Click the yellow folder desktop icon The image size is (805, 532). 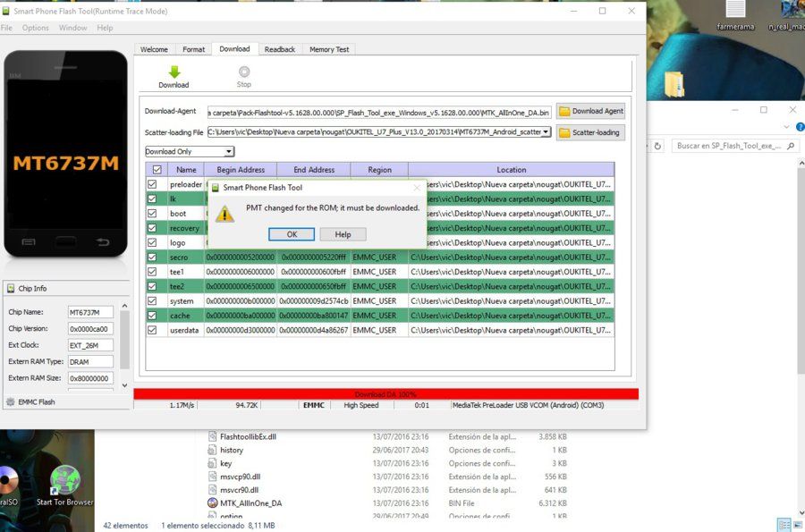tap(674, 84)
